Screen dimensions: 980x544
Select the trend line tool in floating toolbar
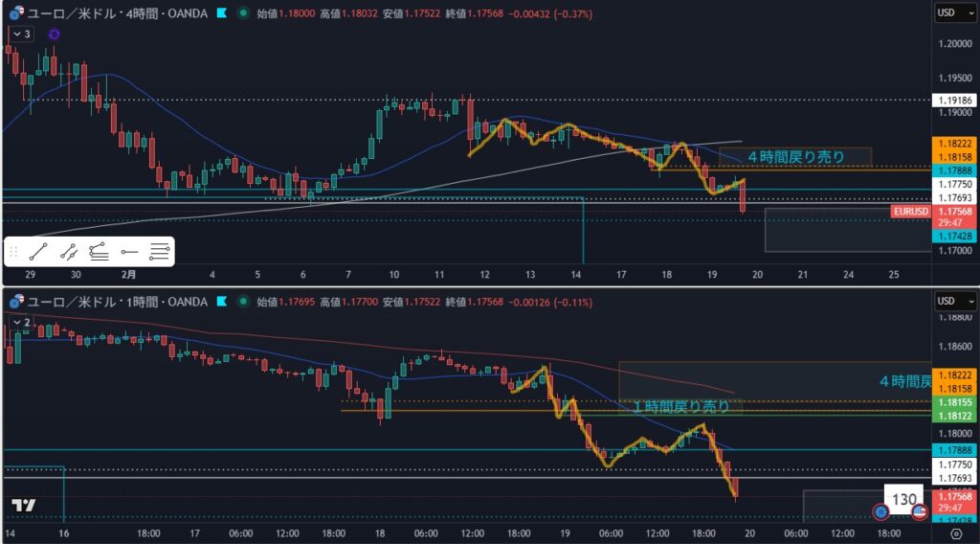pyautogui.click(x=38, y=253)
